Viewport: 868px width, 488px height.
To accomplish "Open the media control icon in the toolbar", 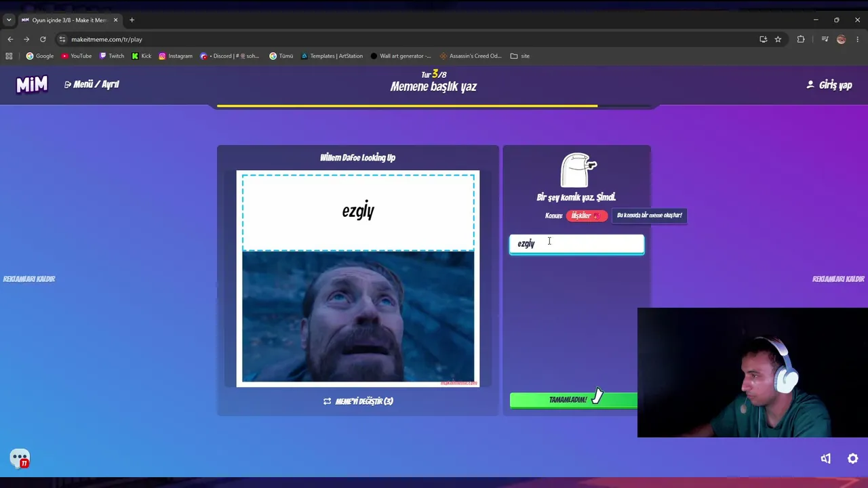I will click(x=825, y=39).
